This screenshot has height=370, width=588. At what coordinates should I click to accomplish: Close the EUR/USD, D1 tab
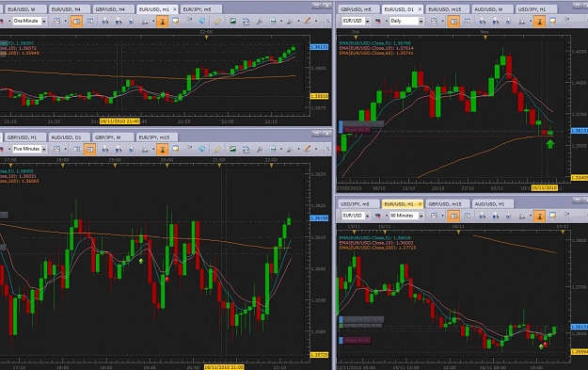pyautogui.click(x=420, y=9)
